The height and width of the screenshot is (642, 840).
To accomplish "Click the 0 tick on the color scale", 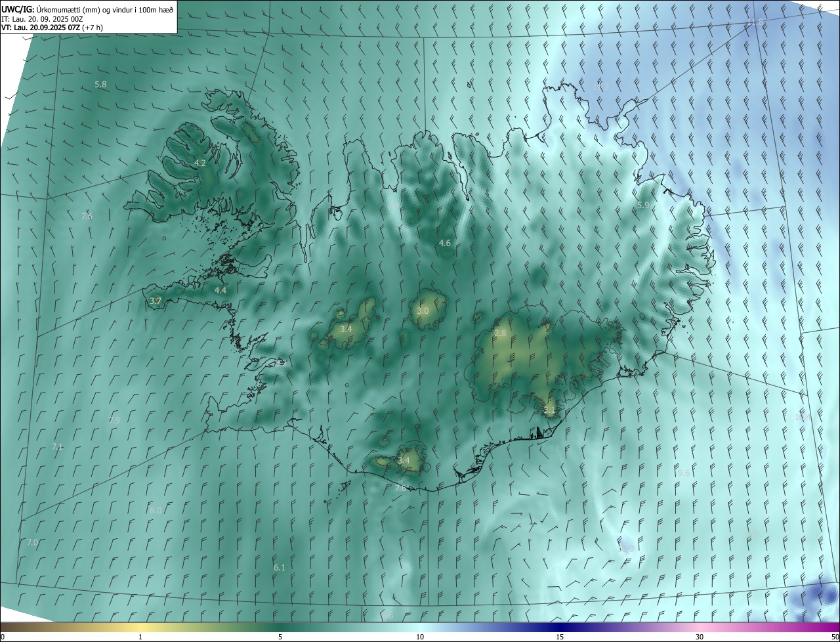I will pyautogui.click(x=3, y=637).
